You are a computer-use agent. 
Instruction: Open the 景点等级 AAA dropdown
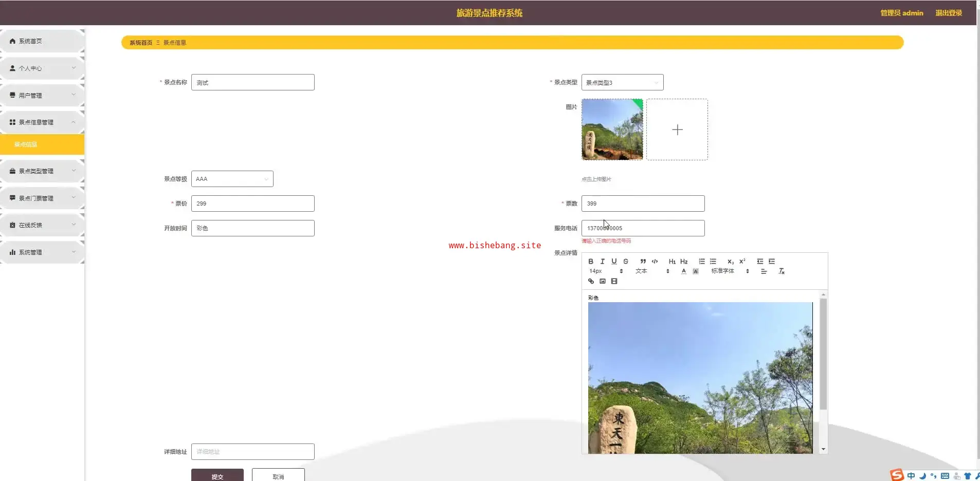click(232, 179)
